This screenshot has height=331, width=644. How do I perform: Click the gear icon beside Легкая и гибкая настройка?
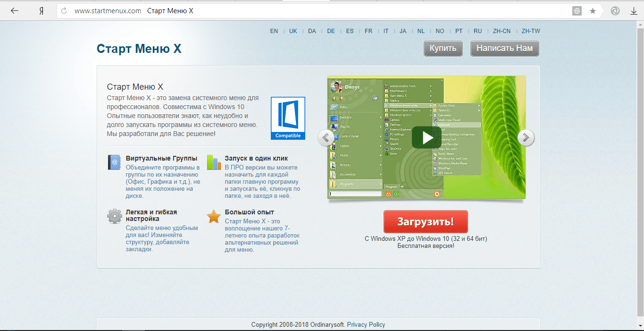114,216
